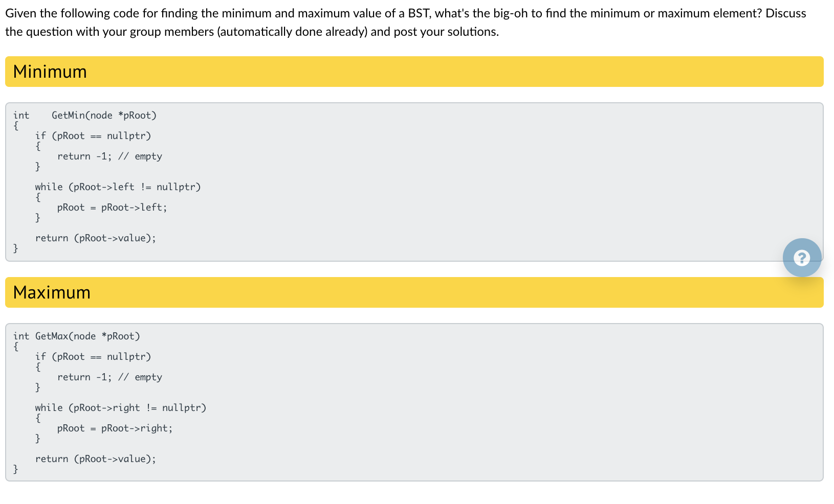The height and width of the screenshot is (504, 834).
Task: Select the while pRoot->right loop line
Action: [x=121, y=407]
